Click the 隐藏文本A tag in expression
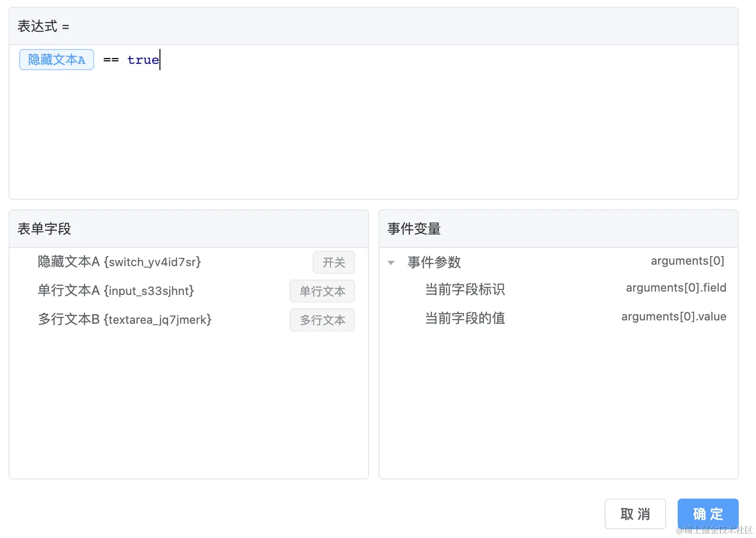 (57, 60)
